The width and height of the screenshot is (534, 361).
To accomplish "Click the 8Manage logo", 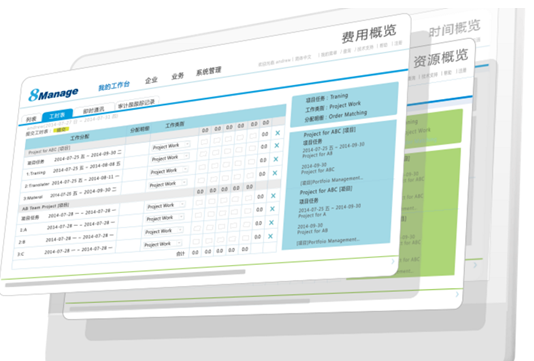I will click(53, 94).
